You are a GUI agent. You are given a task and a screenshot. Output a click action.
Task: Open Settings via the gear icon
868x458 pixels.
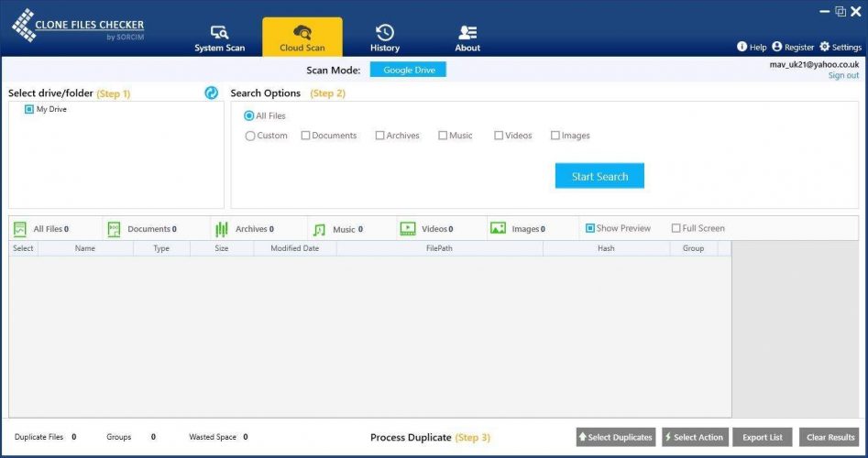pos(825,47)
